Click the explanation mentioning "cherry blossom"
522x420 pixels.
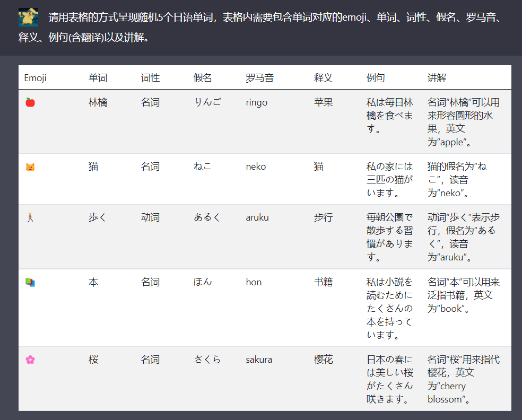(x=464, y=379)
